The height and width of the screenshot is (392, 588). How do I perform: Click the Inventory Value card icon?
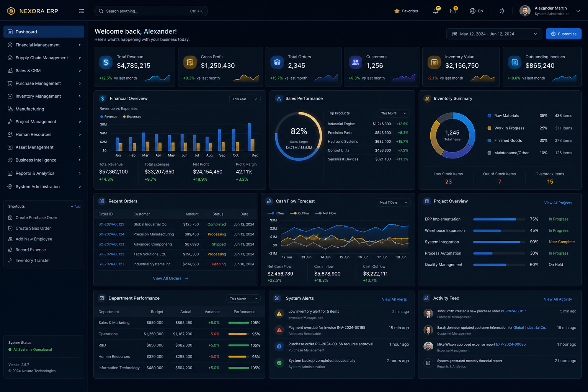tap(434, 62)
